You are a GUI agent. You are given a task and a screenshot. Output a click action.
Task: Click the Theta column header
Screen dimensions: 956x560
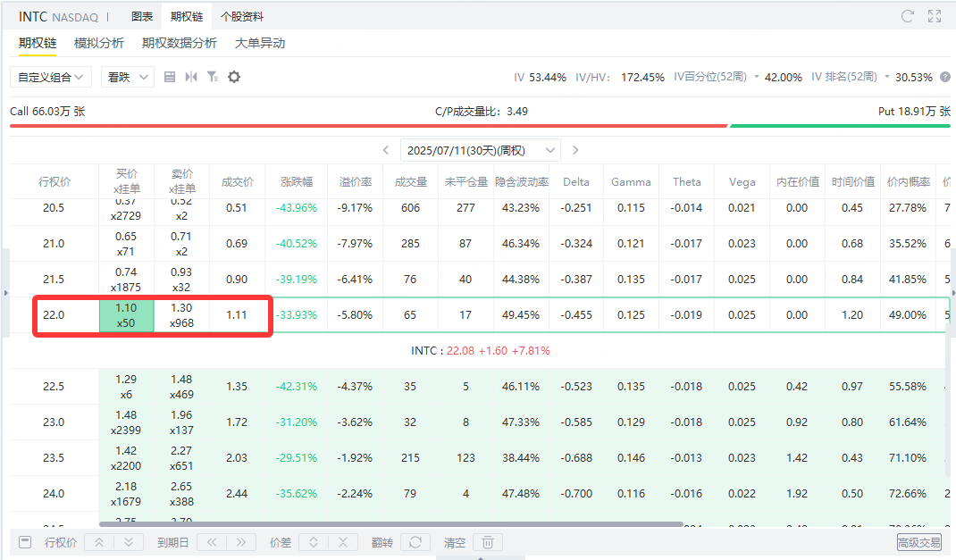pyautogui.click(x=686, y=181)
